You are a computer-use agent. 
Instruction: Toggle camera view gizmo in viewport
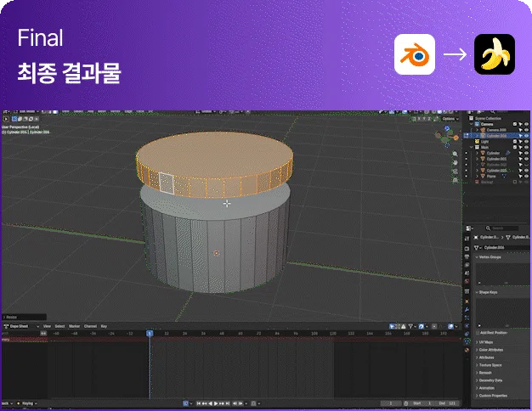(x=456, y=172)
